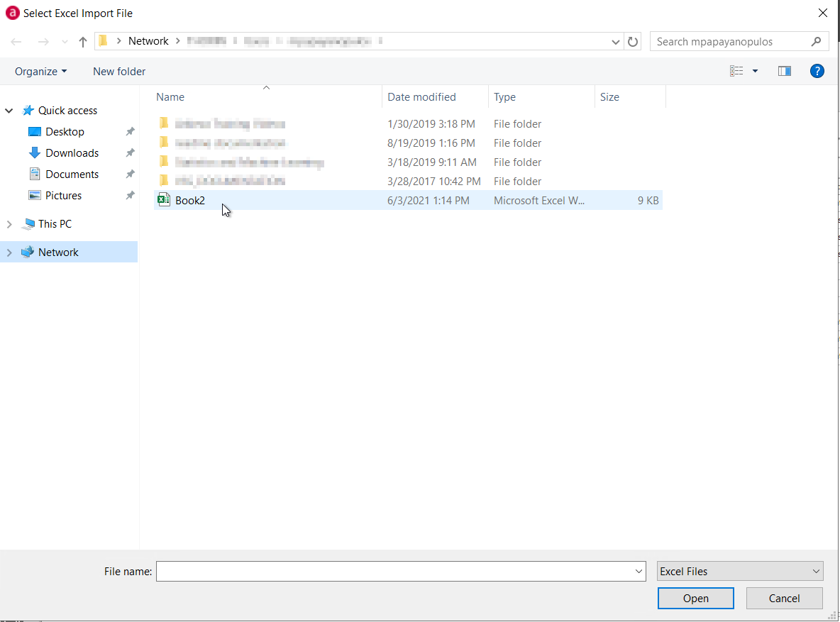Image resolution: width=840 pixels, height=622 pixels.
Task: Select folder modified 1/30/2019 3:18 PM
Action: point(408,123)
